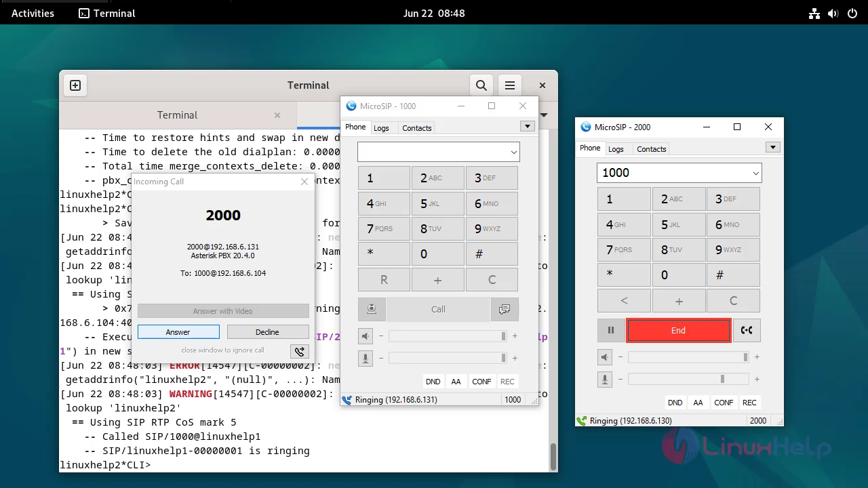Toggle AA auto answer in MicroSIP 1000
The image size is (868, 488).
(x=456, y=382)
